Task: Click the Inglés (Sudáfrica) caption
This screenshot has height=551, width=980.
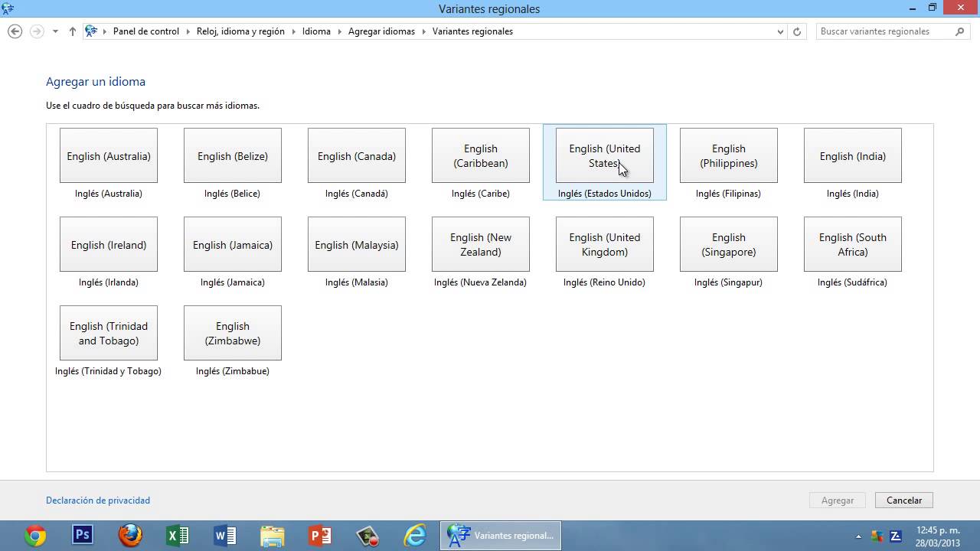Action: click(x=852, y=282)
